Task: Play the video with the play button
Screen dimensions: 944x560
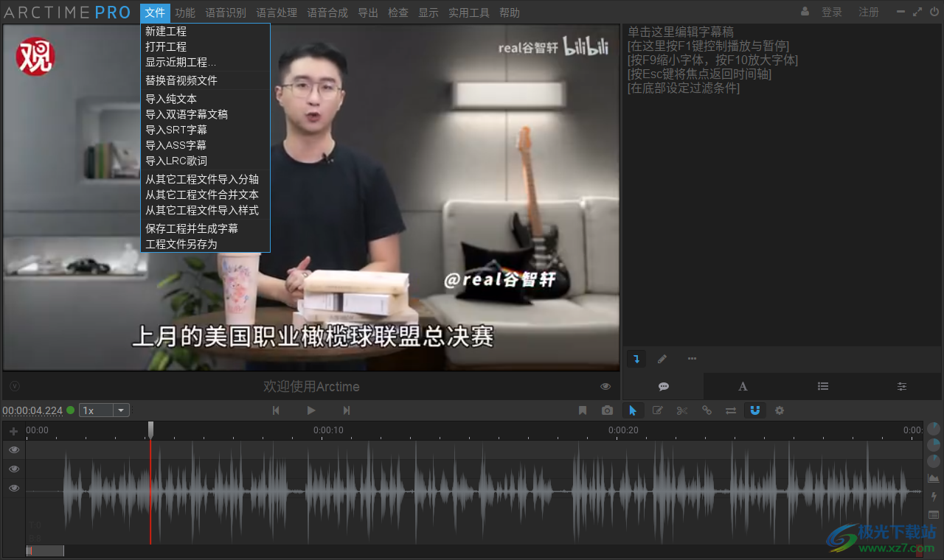Action: tap(311, 410)
